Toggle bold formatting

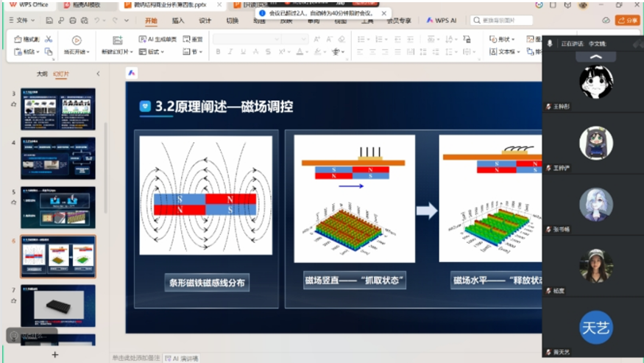pyautogui.click(x=219, y=52)
